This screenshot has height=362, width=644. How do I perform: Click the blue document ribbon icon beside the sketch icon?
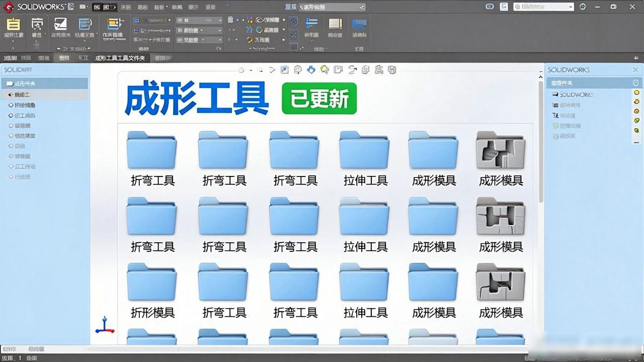85,24
